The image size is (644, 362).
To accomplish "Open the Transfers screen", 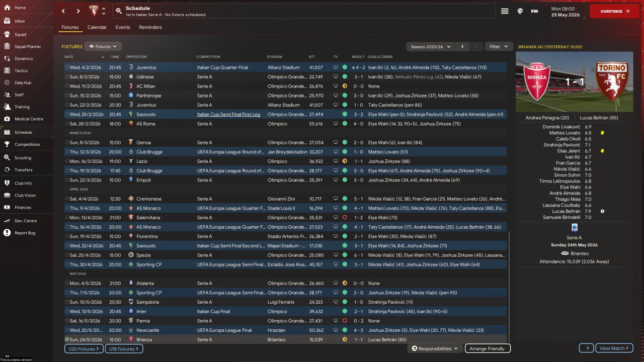I will [23, 170].
